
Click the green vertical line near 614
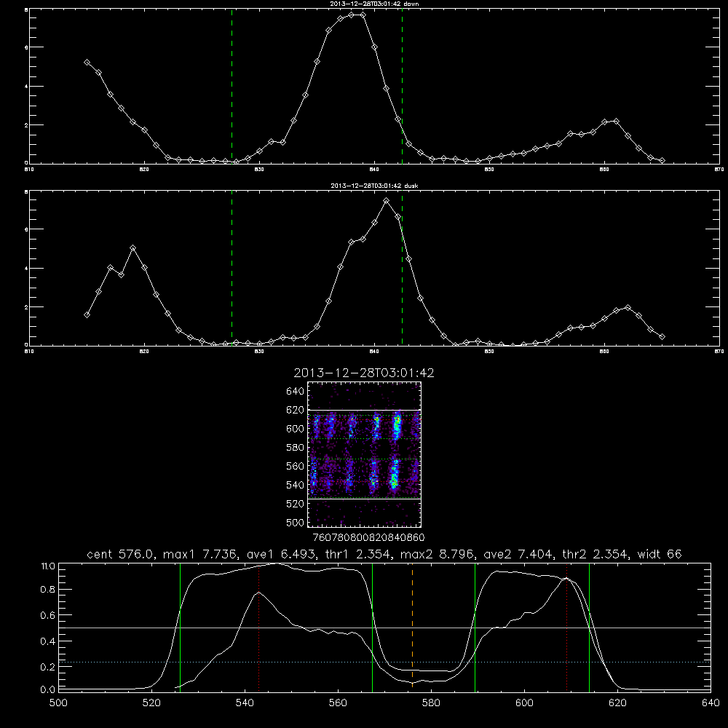pyautogui.click(x=589, y=627)
